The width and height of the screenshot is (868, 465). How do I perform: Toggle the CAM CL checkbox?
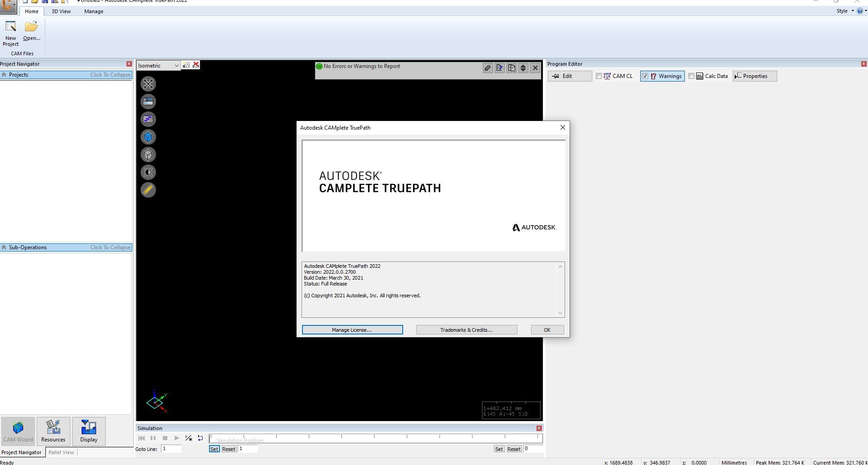(599, 76)
